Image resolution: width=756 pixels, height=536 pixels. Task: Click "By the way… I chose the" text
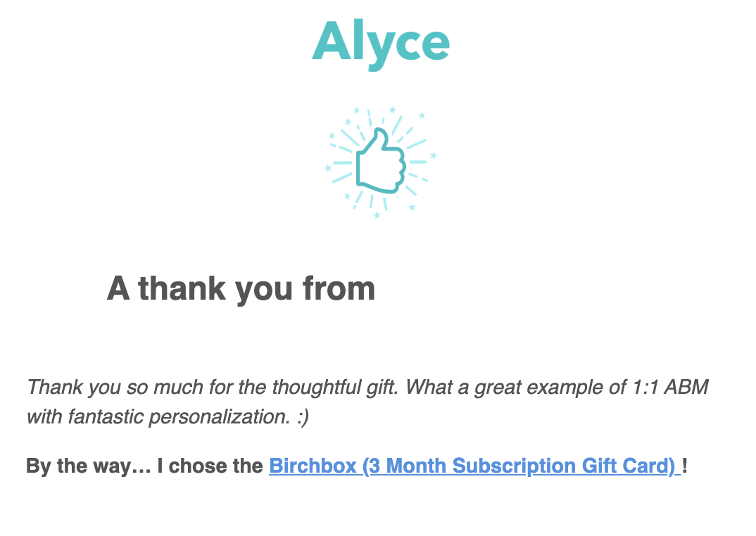[144, 466]
